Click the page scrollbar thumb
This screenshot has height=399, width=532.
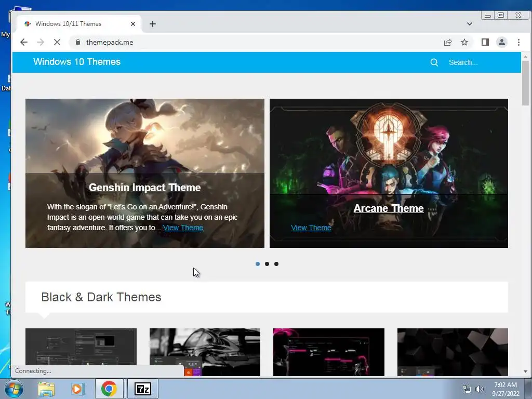[x=526, y=83]
